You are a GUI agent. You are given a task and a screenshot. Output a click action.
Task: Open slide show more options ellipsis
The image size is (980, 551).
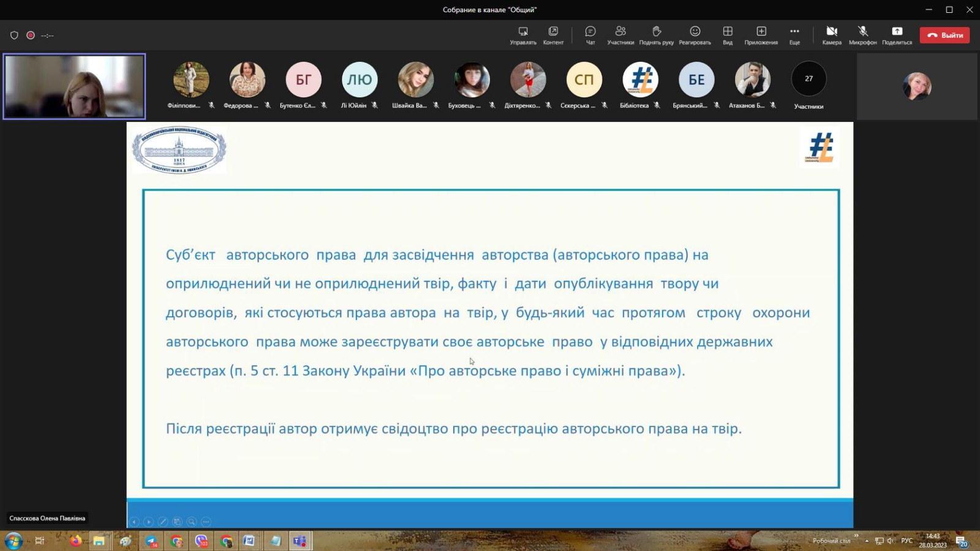click(206, 522)
